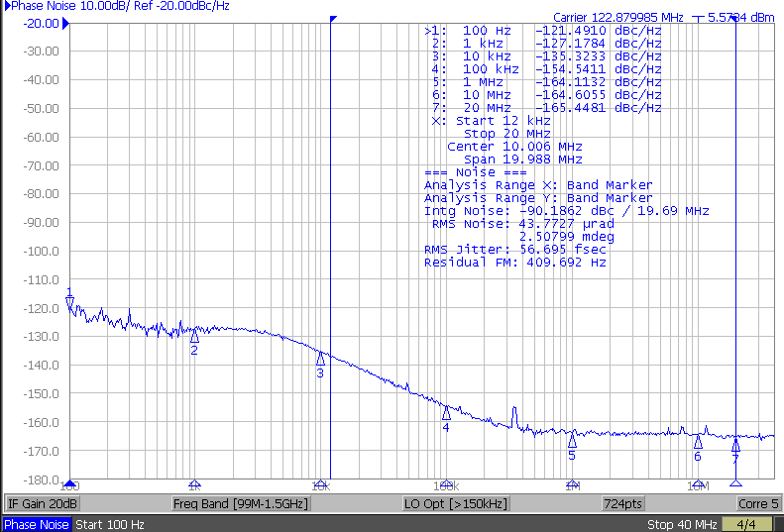Click the Intg Noise -90.1862 dBc value

(x=567, y=211)
